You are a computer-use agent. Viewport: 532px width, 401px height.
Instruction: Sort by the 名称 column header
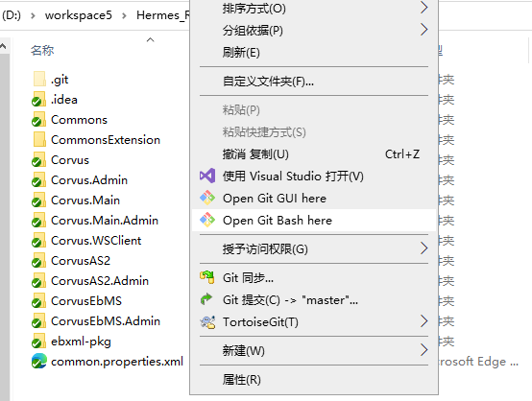pyautogui.click(x=42, y=51)
